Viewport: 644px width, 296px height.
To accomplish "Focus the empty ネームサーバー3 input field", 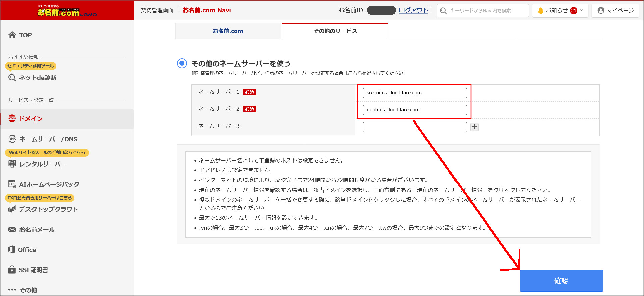I will point(415,127).
